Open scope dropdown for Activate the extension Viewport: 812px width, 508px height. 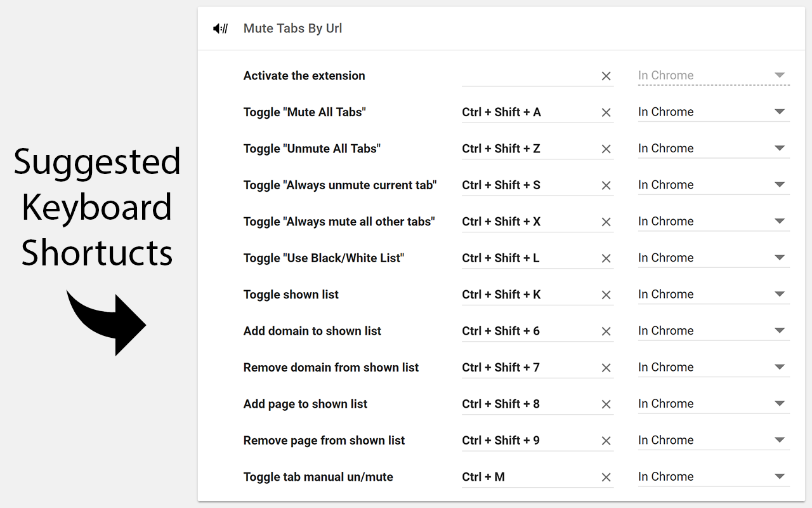coord(714,76)
